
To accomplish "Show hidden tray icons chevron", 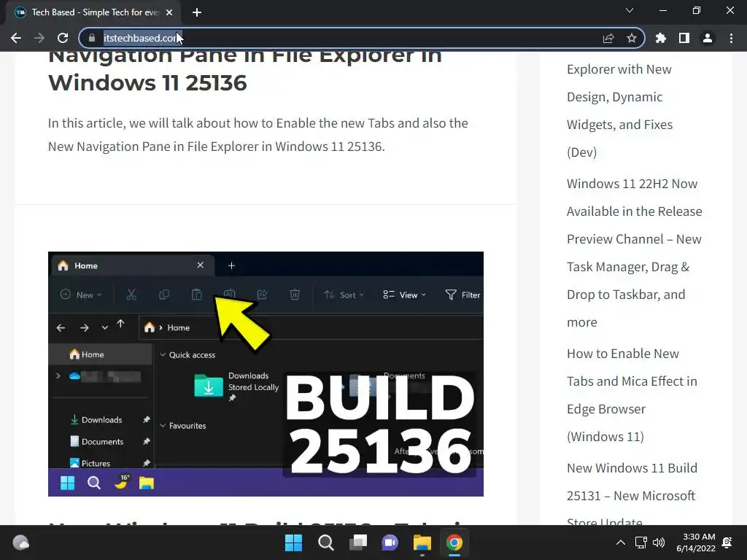I will click(621, 542).
